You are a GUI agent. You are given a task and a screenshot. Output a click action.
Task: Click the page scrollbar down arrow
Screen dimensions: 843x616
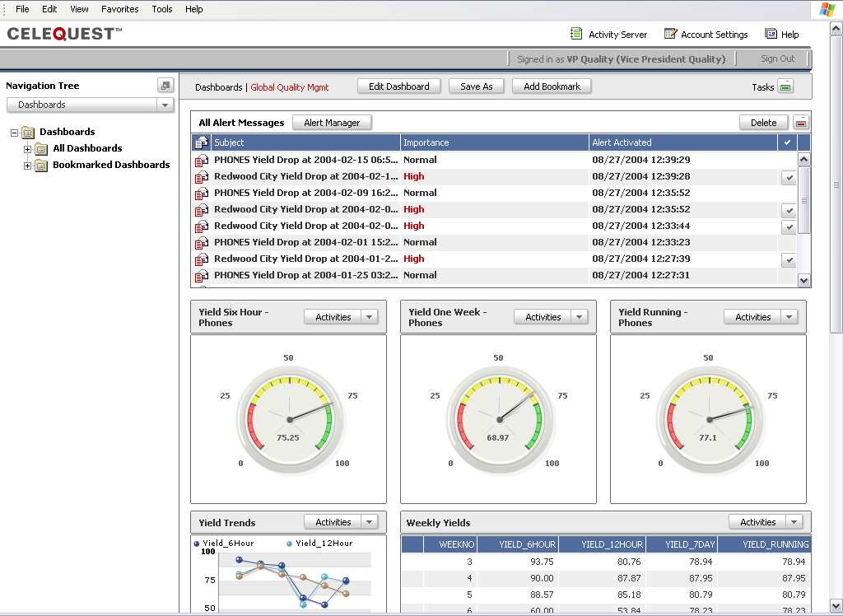click(x=836, y=605)
